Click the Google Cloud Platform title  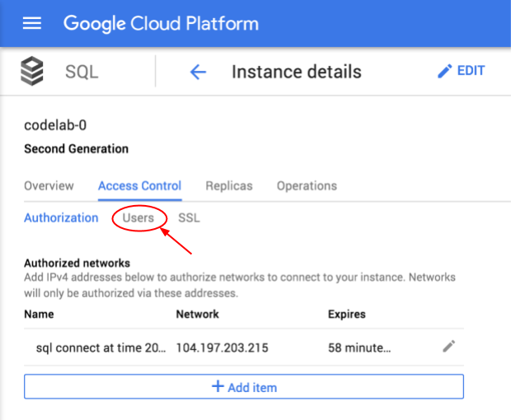coord(161,24)
